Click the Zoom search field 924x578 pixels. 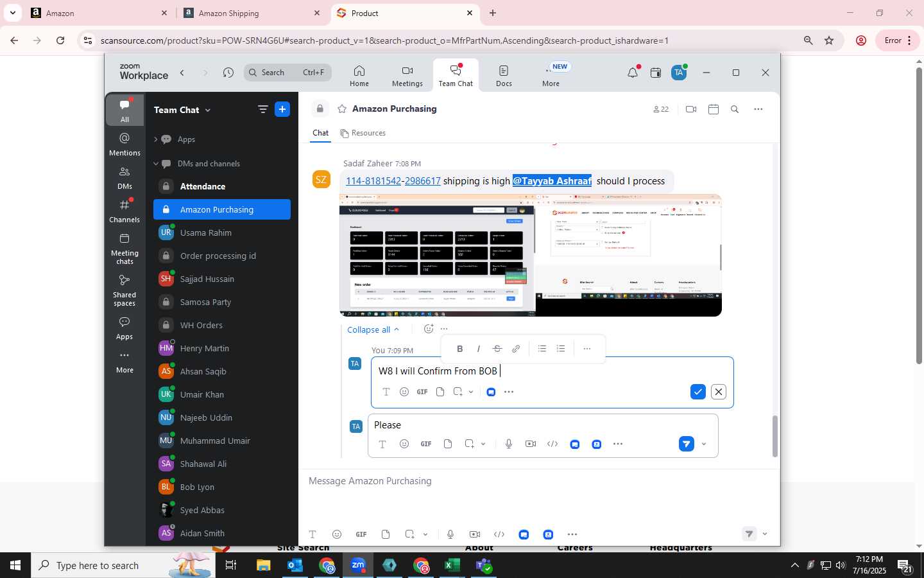tap(287, 73)
